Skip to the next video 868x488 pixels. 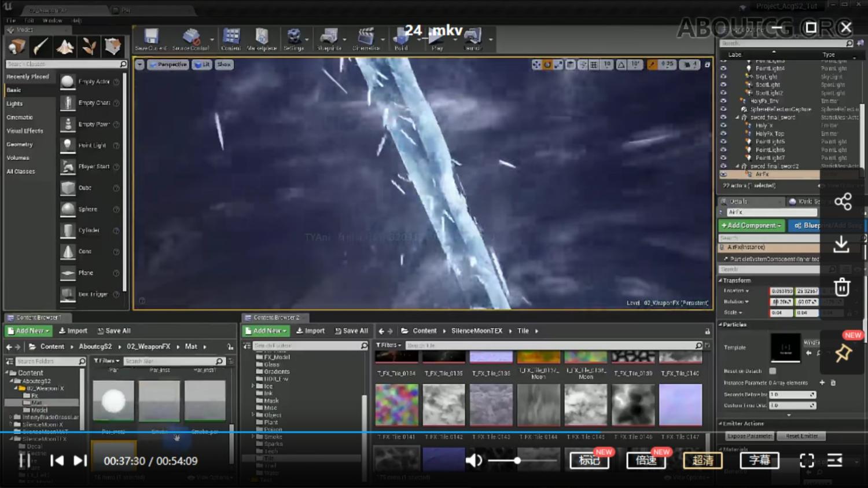pos(80,461)
